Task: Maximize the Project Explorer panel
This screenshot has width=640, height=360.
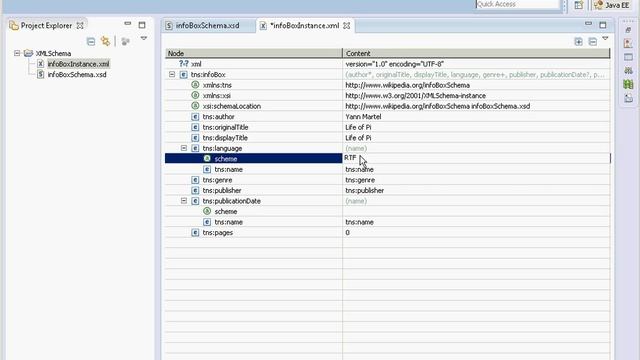Action: [x=142, y=25]
